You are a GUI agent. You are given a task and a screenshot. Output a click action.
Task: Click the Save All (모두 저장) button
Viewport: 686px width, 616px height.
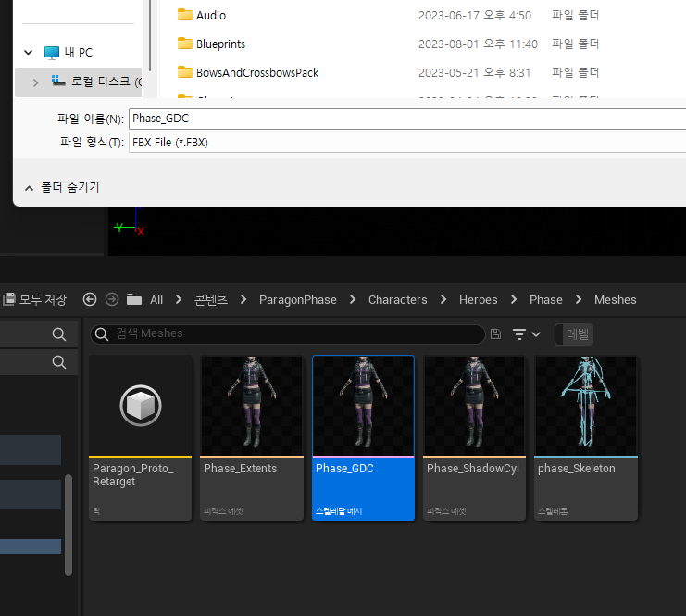tap(34, 299)
